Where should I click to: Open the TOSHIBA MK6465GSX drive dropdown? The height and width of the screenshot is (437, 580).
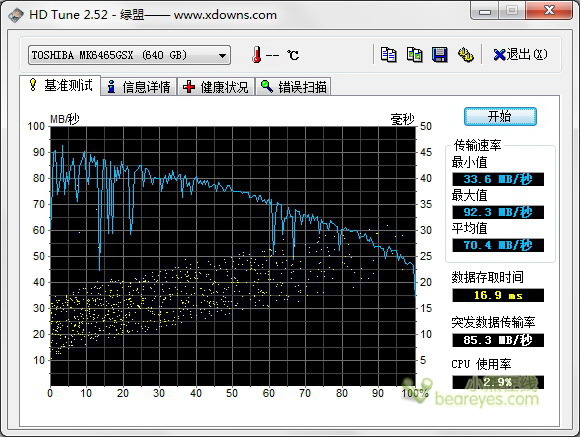(x=129, y=55)
